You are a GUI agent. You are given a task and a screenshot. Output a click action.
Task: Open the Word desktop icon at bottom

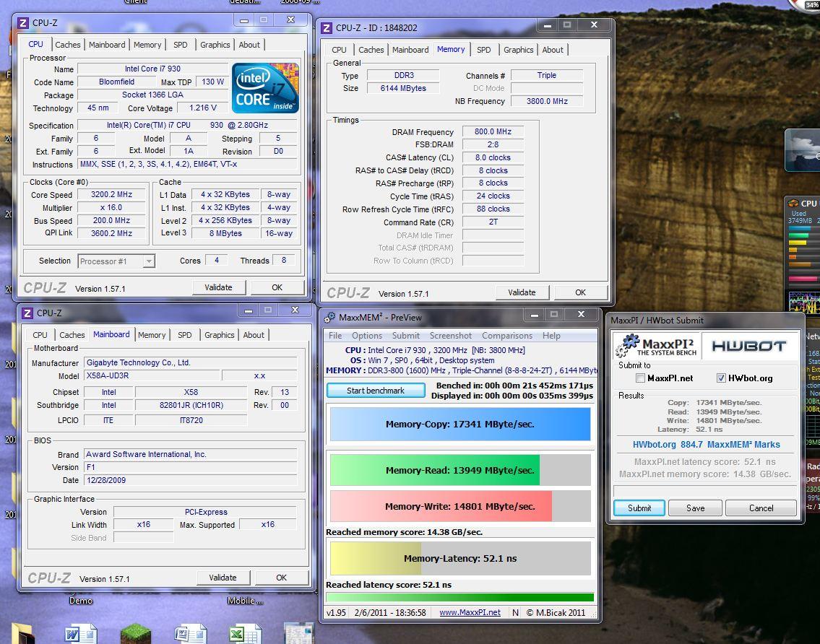80,633
